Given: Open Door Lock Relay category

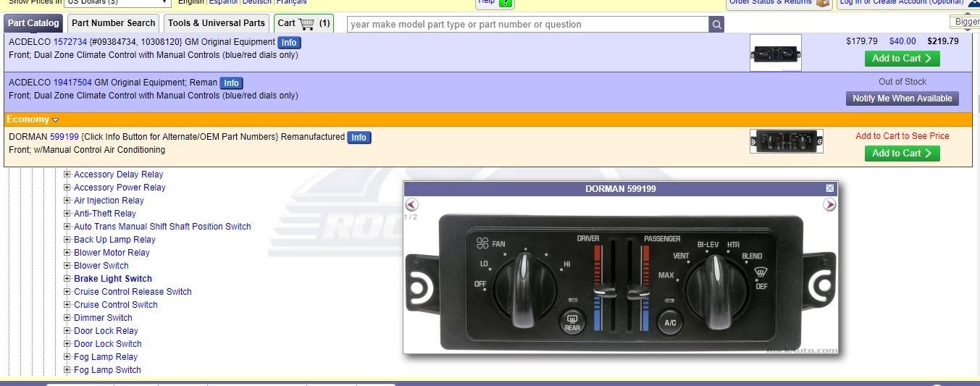Looking at the screenshot, I should pyautogui.click(x=106, y=331).
